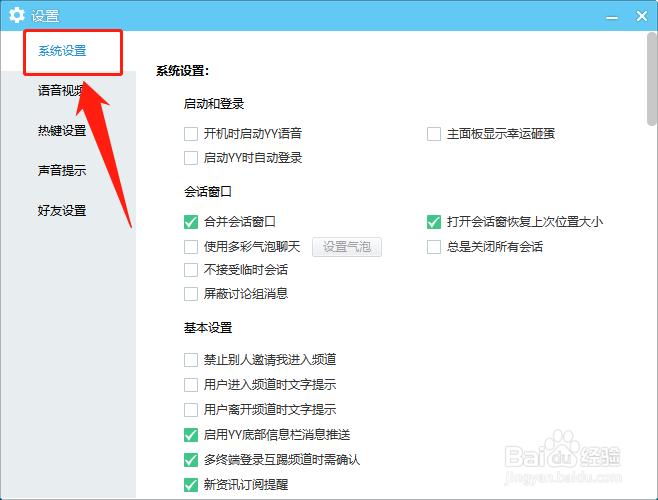This screenshot has width=658, height=500.
Task: Uncheck 新资讯订阅提醒 checkbox
Action: 191,485
